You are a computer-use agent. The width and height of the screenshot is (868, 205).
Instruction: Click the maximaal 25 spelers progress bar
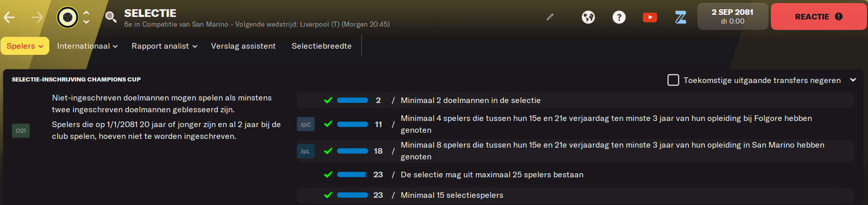(x=352, y=175)
